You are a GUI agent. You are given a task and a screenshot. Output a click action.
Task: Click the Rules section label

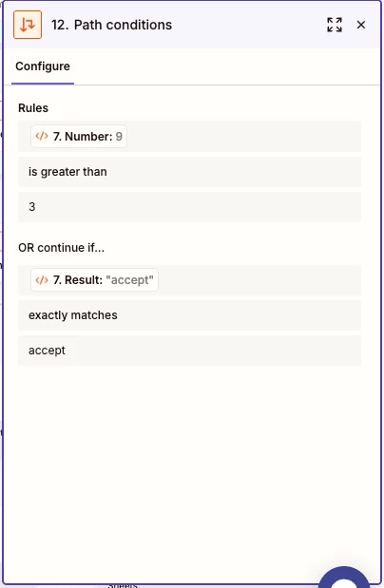(33, 108)
